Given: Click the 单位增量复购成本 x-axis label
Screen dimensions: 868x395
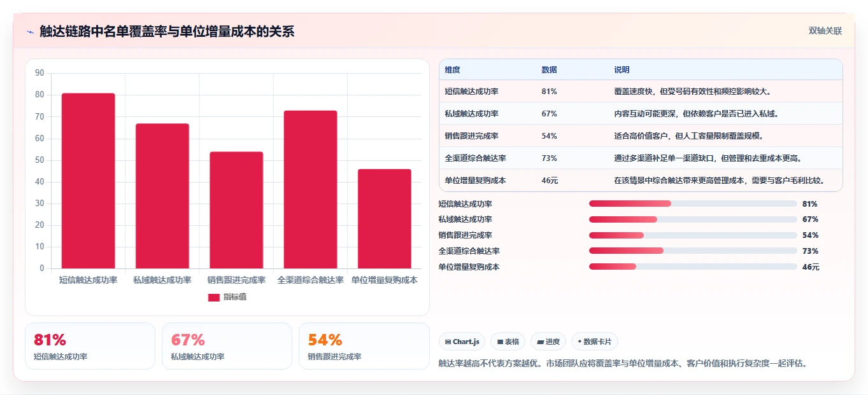Looking at the screenshot, I should (x=385, y=280).
